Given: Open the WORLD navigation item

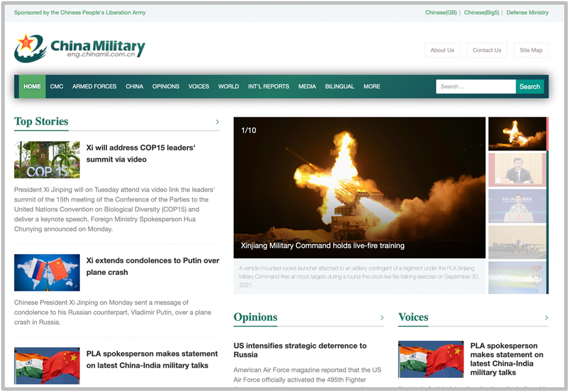Looking at the screenshot, I should (229, 87).
